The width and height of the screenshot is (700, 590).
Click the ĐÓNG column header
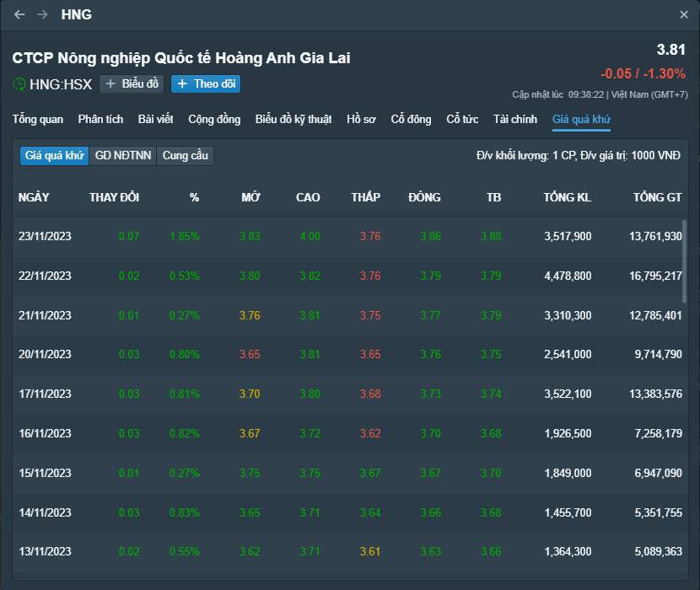[424, 197]
